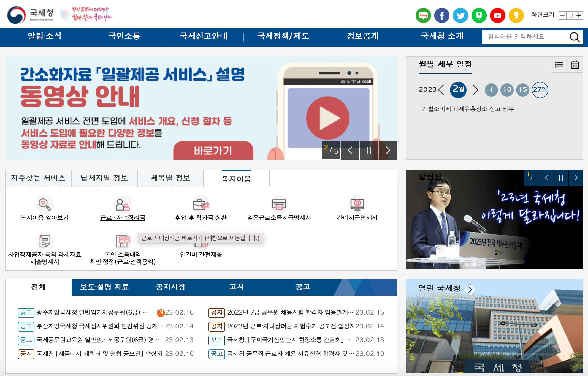Switch to the 공지사항 tab

point(170,287)
